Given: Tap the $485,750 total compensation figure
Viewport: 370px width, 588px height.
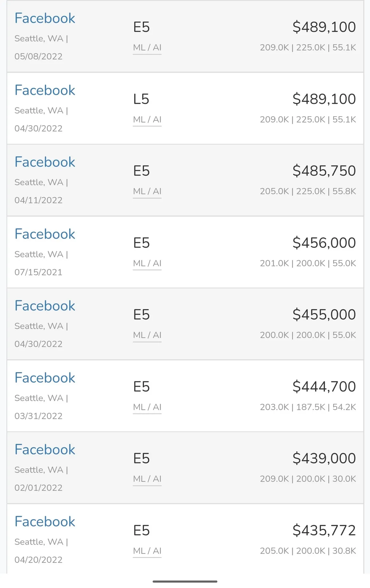Looking at the screenshot, I should 324,171.
